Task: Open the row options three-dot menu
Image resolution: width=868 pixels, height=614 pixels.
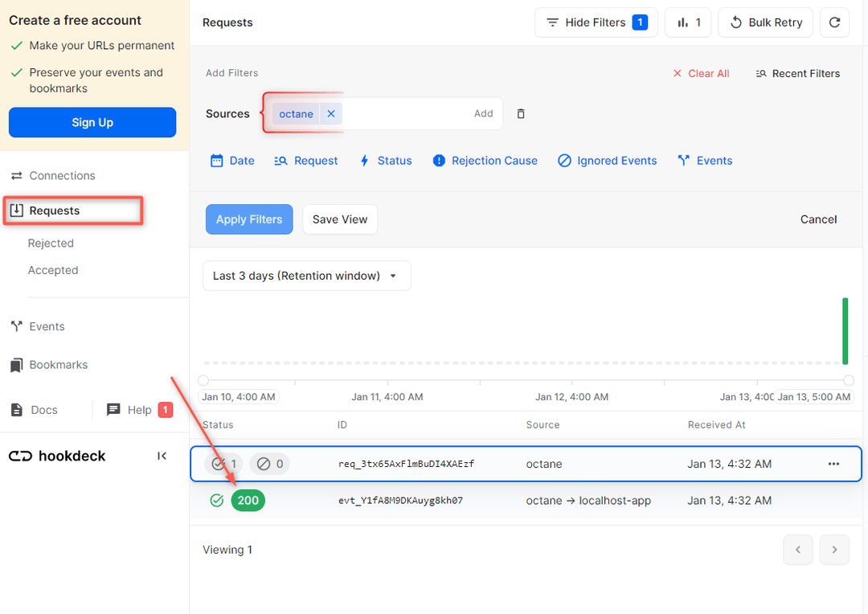Action: tap(833, 464)
